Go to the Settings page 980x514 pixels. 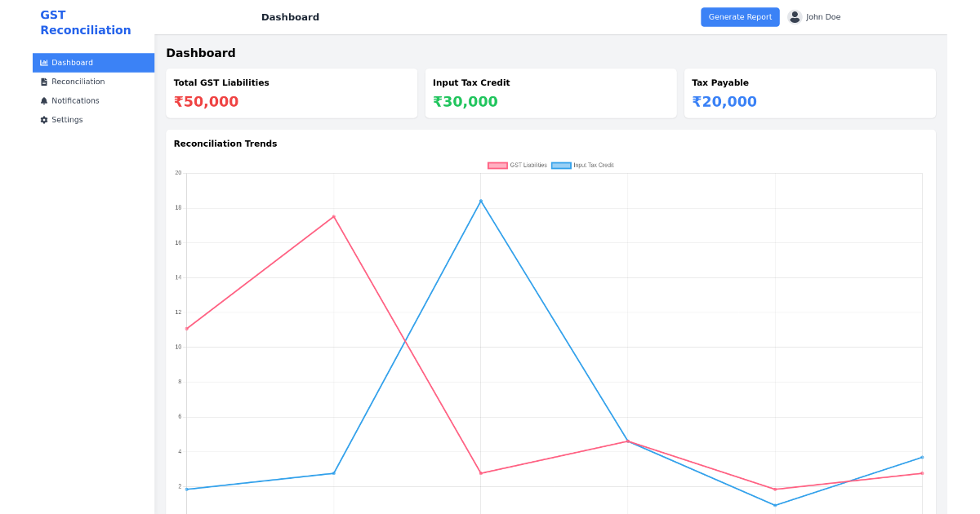coord(67,120)
